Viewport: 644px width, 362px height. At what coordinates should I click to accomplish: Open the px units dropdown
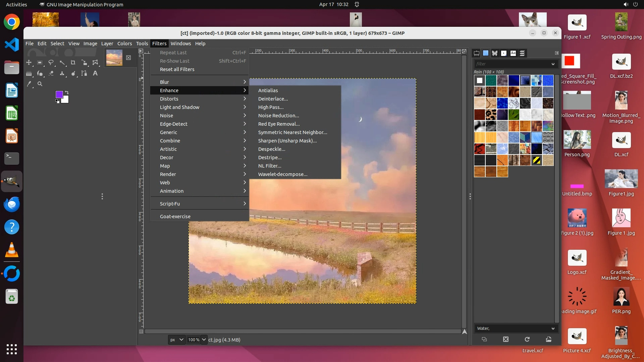[x=181, y=340]
